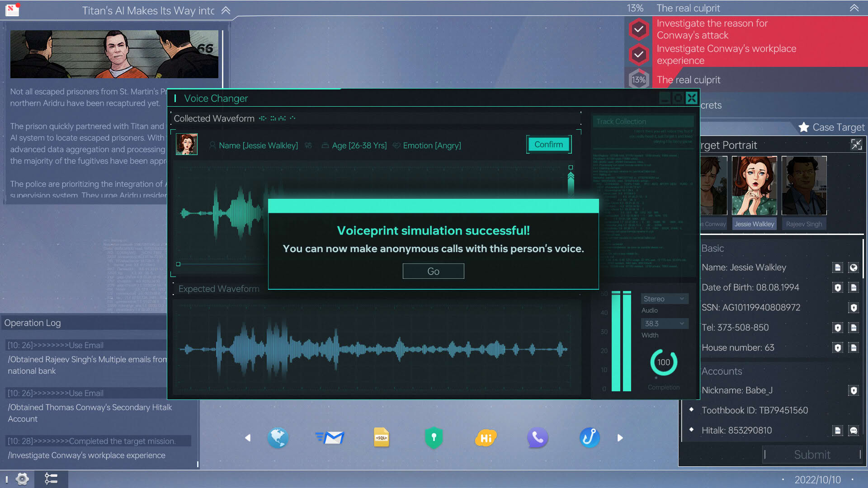
Task: Click the 13% hexagon beside The real culprit
Action: (x=638, y=80)
